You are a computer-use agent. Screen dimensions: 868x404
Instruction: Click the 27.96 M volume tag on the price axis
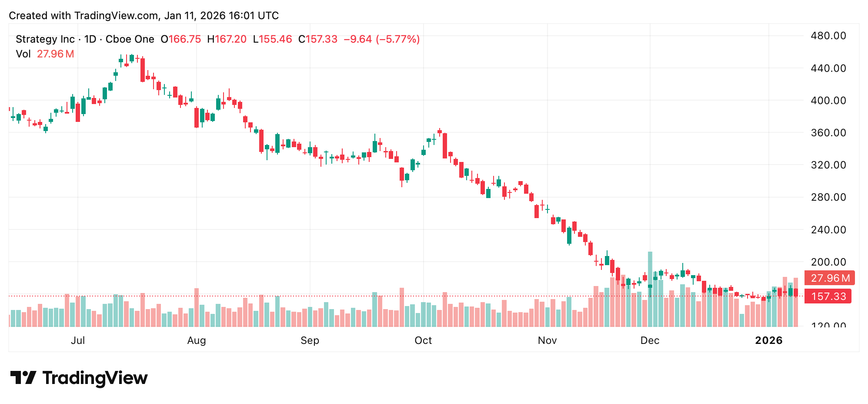tap(829, 278)
